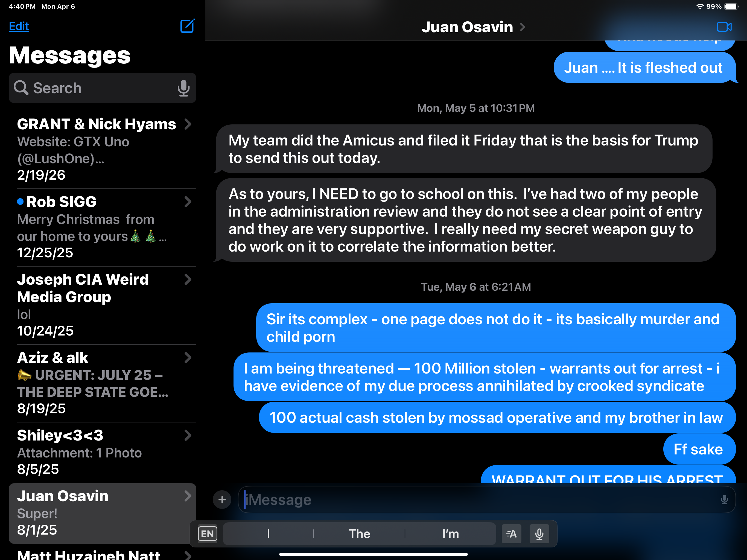Open Juan Osavin contact details chevron
Image resolution: width=747 pixels, height=560 pixels.
tap(523, 27)
